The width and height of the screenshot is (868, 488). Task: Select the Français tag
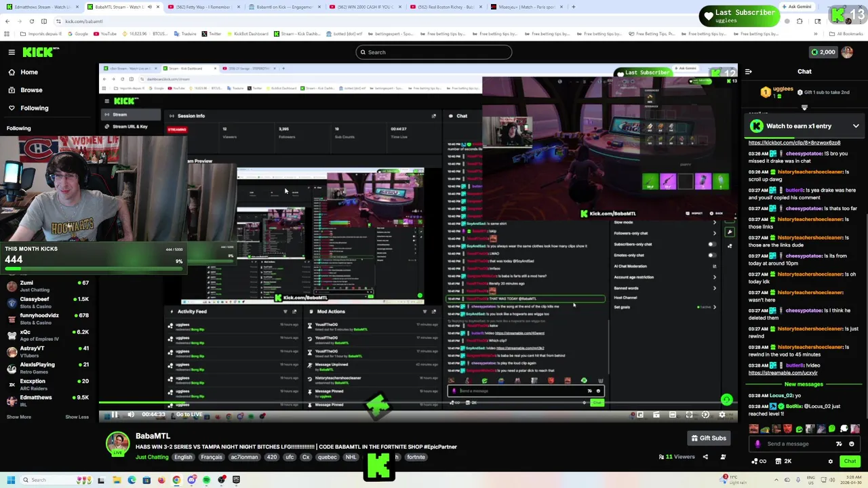pos(212,457)
